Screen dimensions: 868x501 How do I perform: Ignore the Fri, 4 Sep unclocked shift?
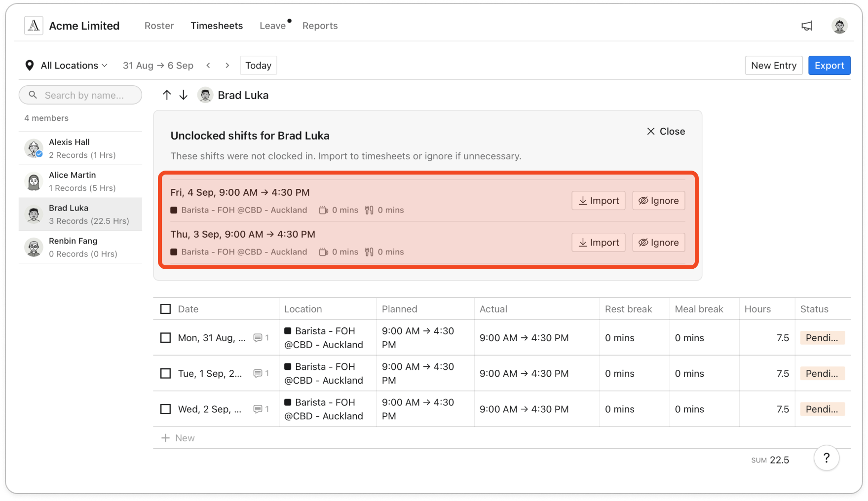[x=659, y=201]
